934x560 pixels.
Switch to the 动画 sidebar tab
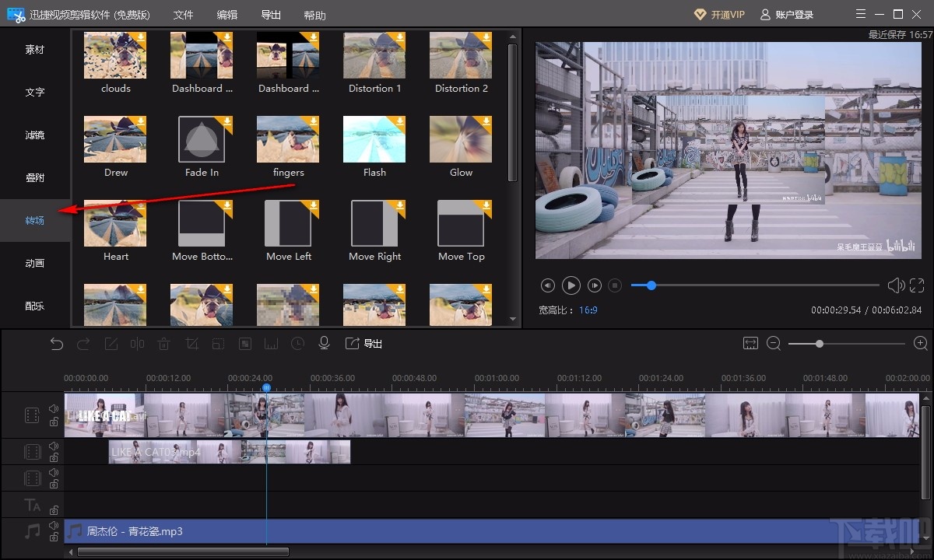(x=35, y=264)
